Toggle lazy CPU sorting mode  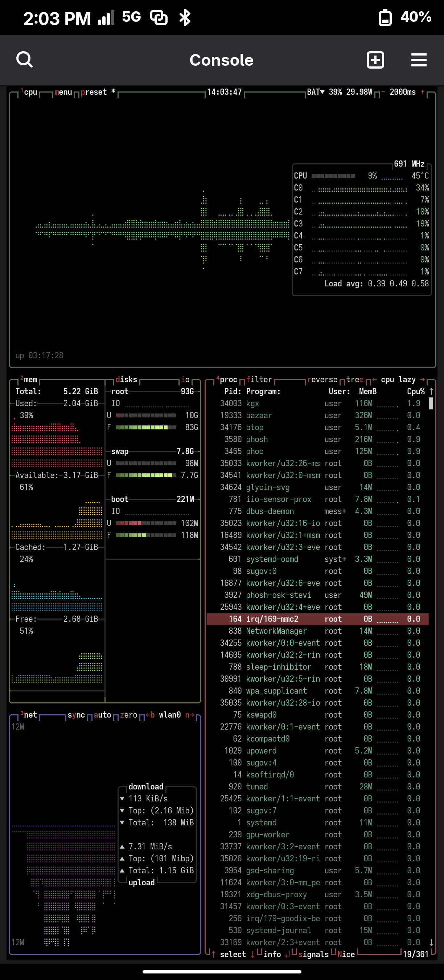(407, 379)
